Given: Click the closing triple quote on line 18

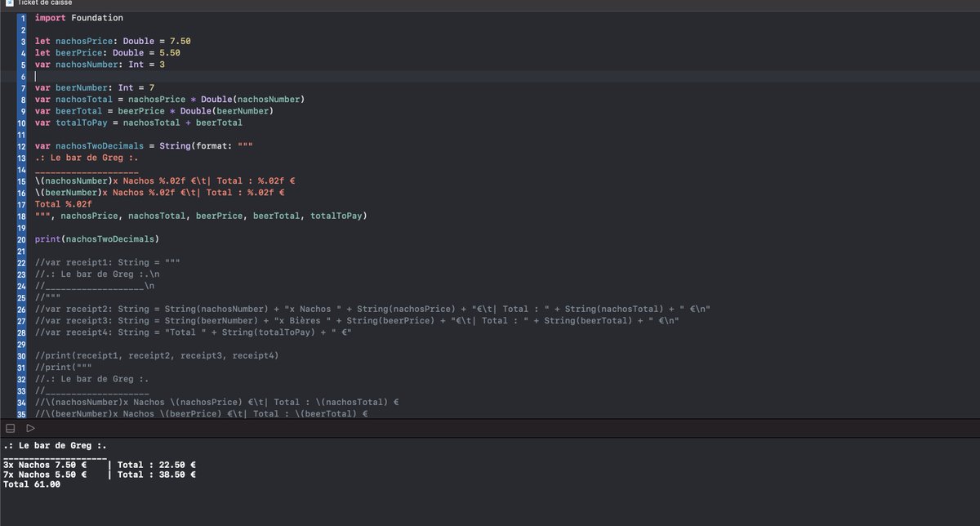Looking at the screenshot, I should coord(42,216).
